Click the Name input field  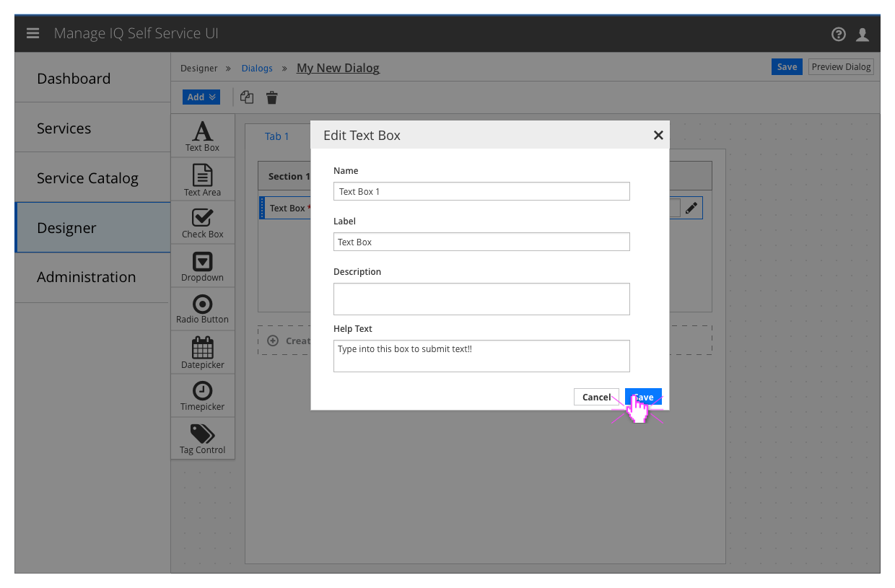481,191
